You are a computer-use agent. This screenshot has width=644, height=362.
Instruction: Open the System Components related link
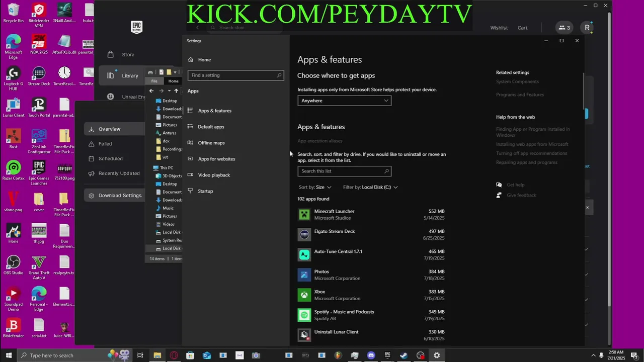coord(517,81)
